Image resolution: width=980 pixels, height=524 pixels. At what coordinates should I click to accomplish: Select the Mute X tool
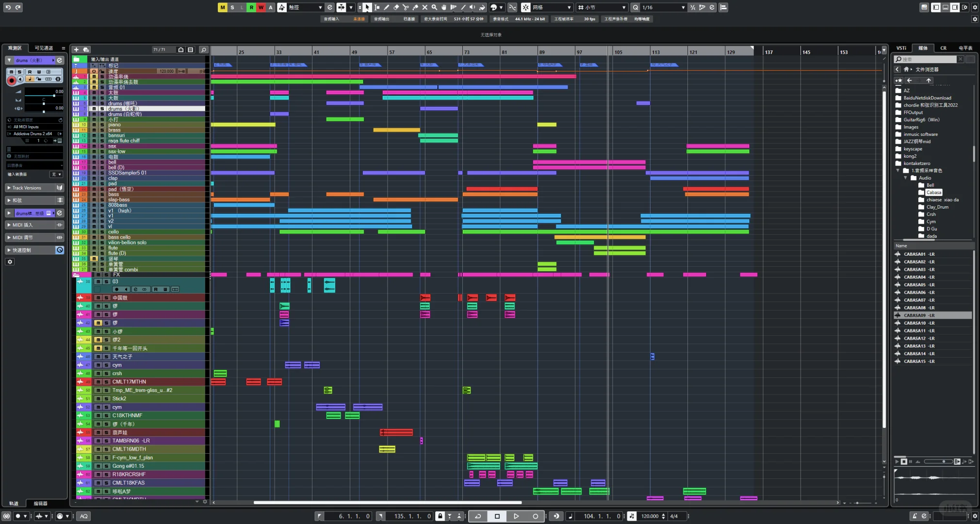click(x=425, y=7)
